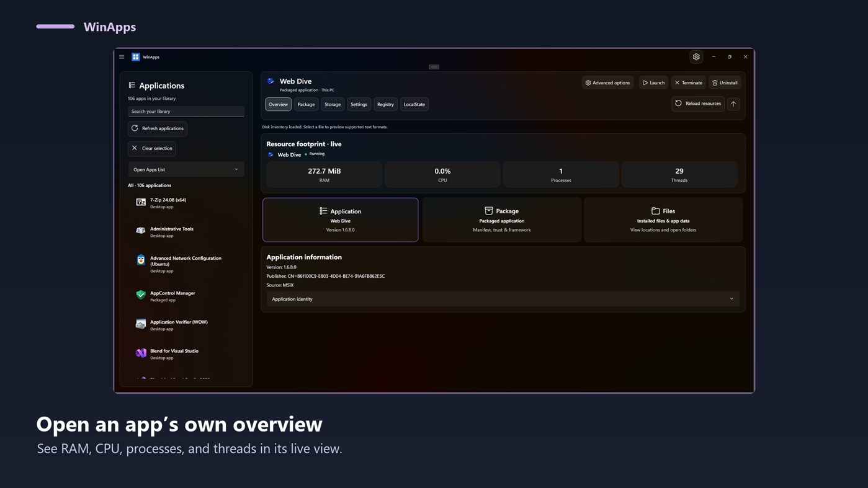Image resolution: width=868 pixels, height=488 pixels.
Task: Click the Advanced Network Configuration penguin icon
Action: click(141, 260)
